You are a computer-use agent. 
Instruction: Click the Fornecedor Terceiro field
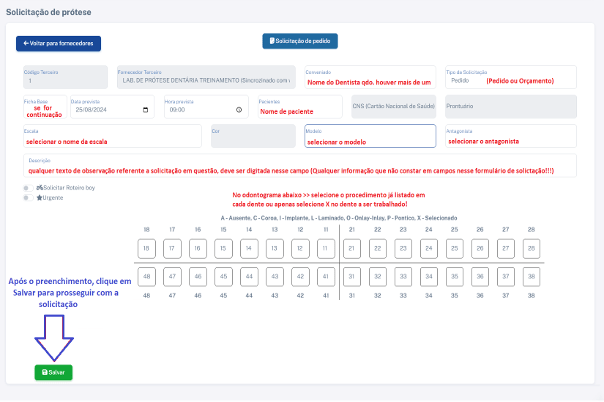click(x=206, y=77)
